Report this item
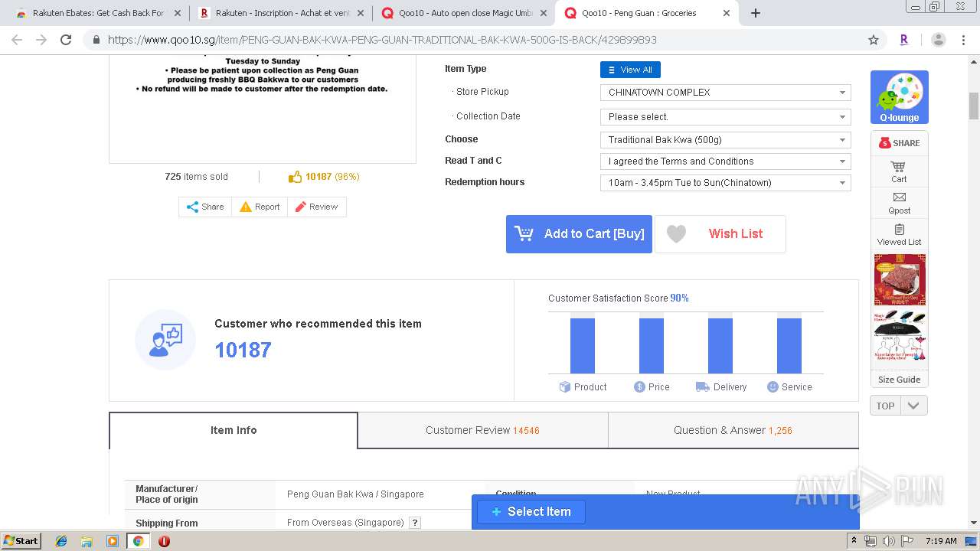Viewport: 980px width, 551px height. 260,207
